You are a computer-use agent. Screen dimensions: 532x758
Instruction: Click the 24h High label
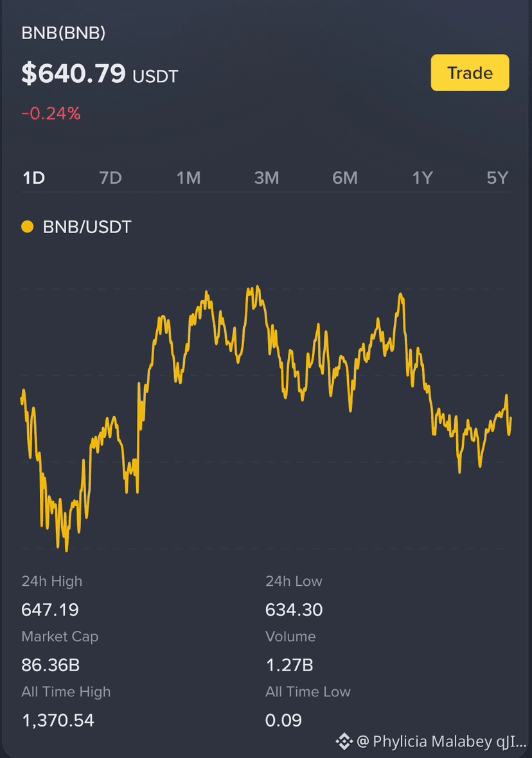click(52, 581)
